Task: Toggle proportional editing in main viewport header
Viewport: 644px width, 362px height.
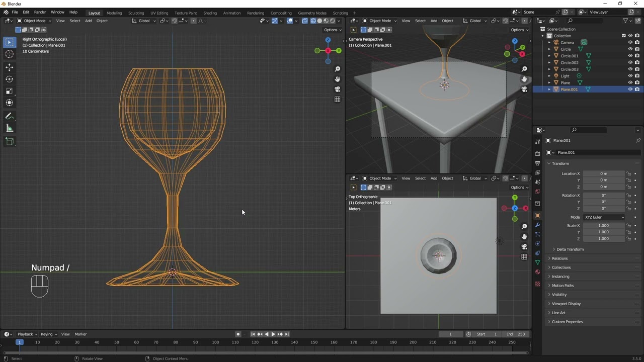Action: click(194, 21)
